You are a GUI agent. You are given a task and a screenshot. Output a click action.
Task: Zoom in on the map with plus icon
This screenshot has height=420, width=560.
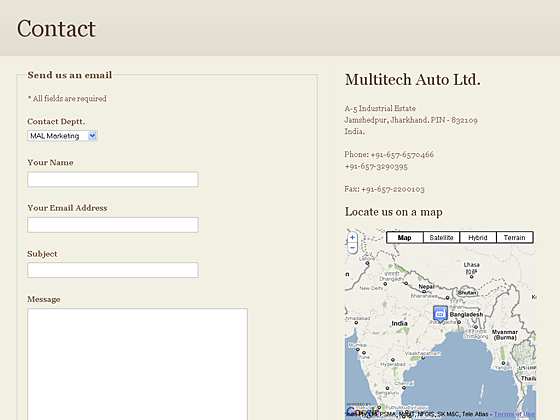tap(352, 237)
